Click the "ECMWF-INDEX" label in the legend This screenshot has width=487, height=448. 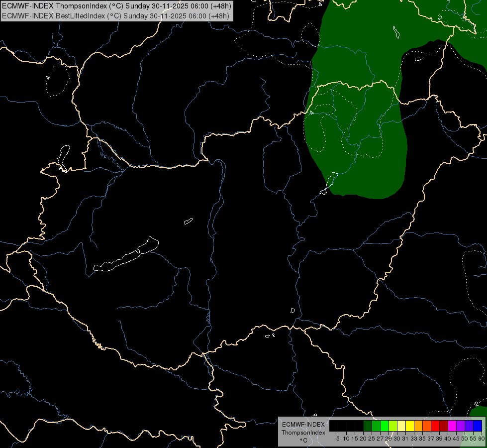[x=303, y=425]
